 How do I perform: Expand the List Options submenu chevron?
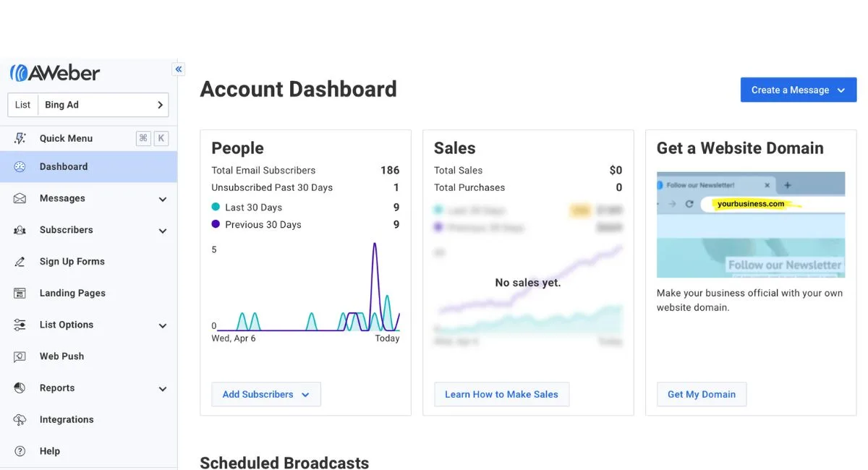pos(163,326)
